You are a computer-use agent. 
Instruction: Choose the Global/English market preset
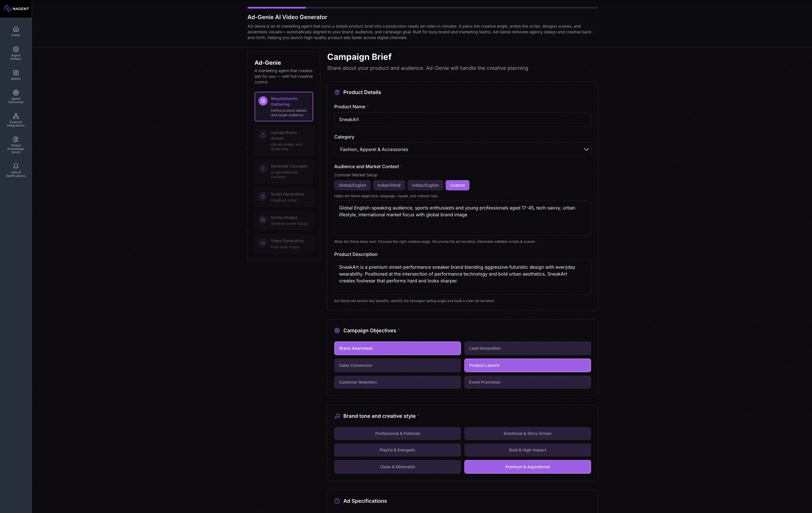tap(352, 185)
